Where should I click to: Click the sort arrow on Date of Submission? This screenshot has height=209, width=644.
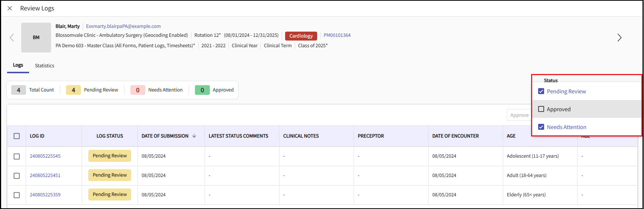click(x=194, y=136)
